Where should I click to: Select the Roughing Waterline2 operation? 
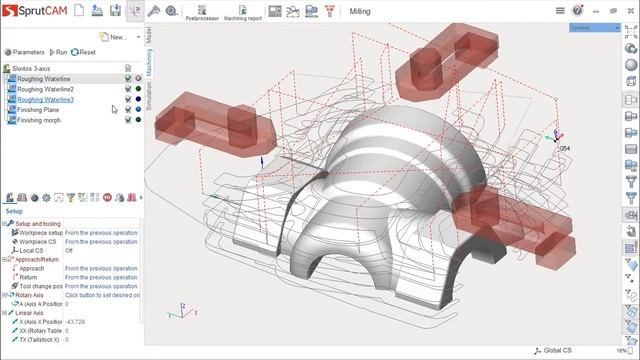coord(45,89)
